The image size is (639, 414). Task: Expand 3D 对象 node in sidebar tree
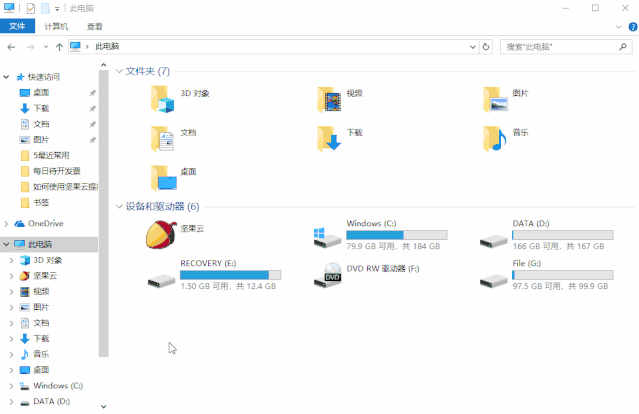(11, 260)
